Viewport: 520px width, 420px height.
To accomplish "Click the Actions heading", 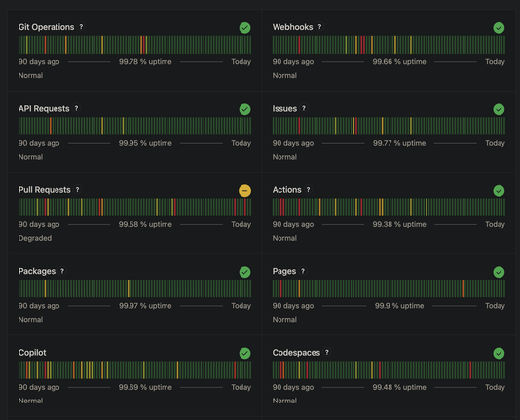I will tap(287, 190).
